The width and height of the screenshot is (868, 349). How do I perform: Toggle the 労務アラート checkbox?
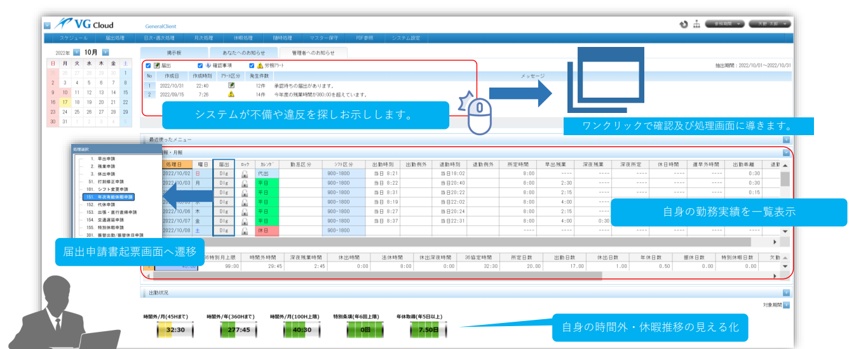click(252, 65)
